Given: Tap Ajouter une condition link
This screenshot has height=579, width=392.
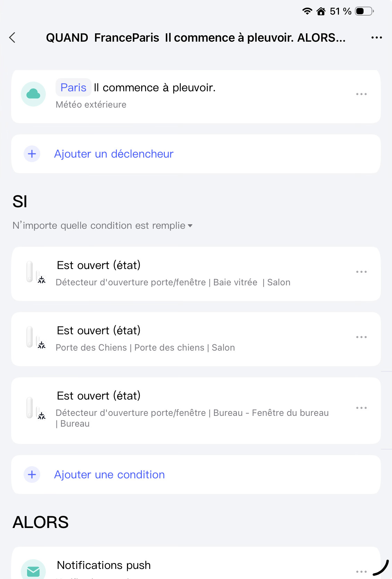Looking at the screenshot, I should click(x=109, y=475).
